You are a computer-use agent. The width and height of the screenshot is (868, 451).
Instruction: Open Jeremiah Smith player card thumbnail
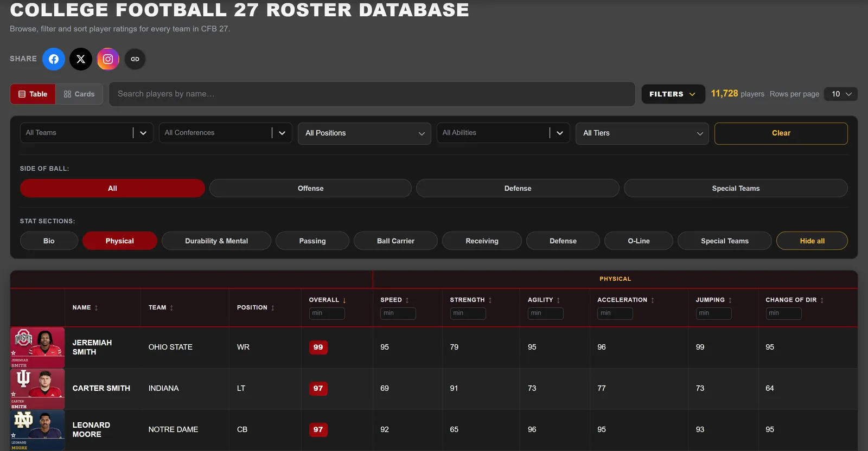coord(37,347)
